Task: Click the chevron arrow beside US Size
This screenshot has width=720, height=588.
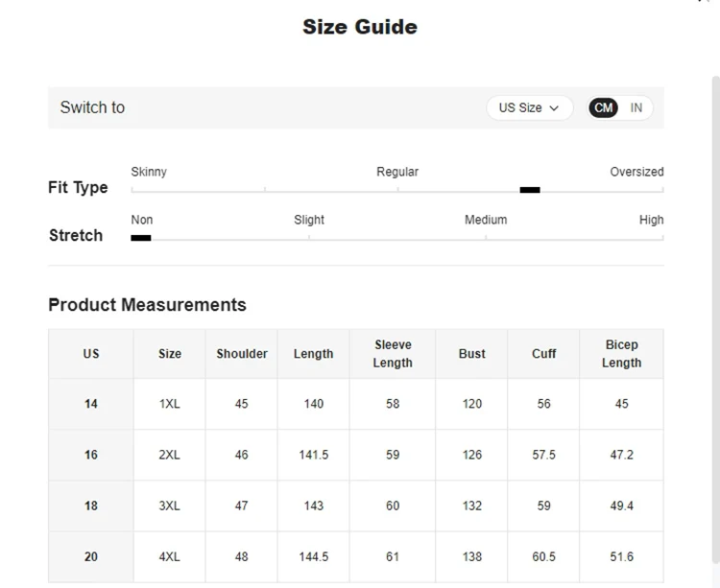Action: 555,108
